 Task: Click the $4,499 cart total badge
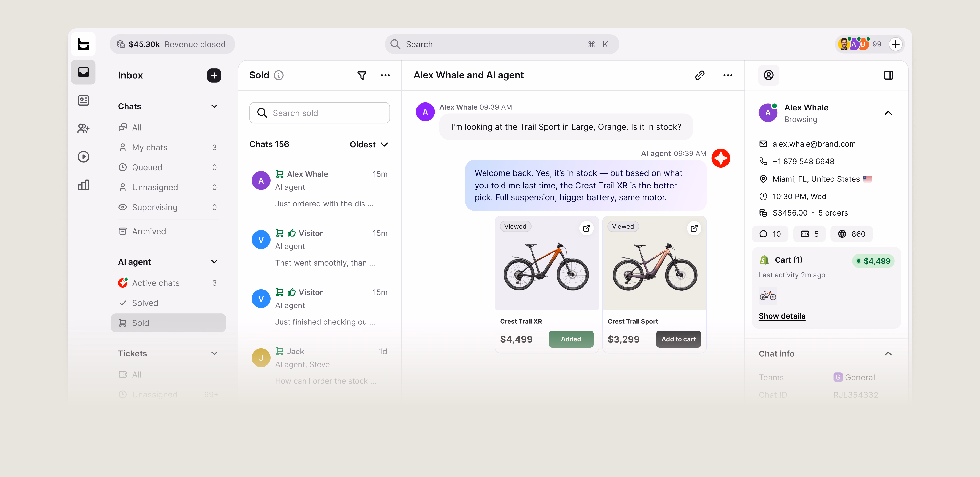873,261
